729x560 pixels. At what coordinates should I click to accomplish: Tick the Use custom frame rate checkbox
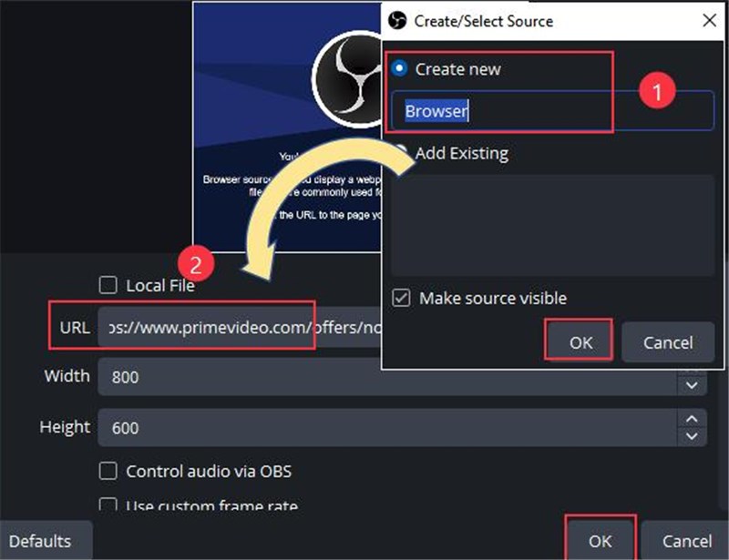click(x=108, y=505)
